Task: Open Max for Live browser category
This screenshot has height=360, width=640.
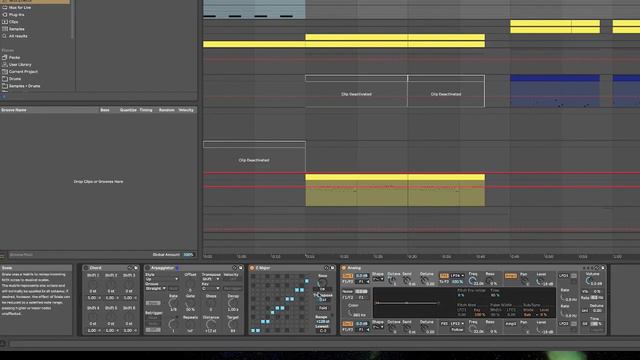Action: click(x=19, y=7)
